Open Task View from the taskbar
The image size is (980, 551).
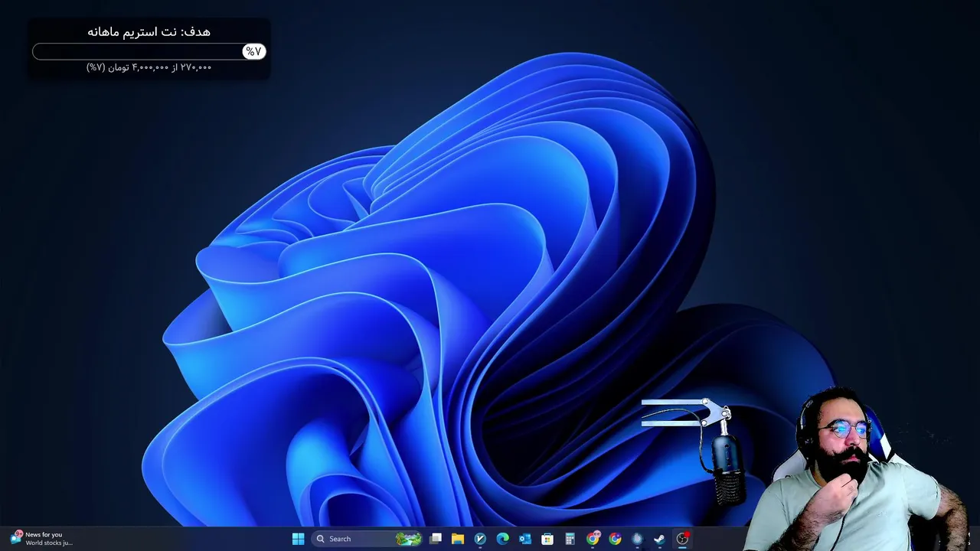point(436,539)
